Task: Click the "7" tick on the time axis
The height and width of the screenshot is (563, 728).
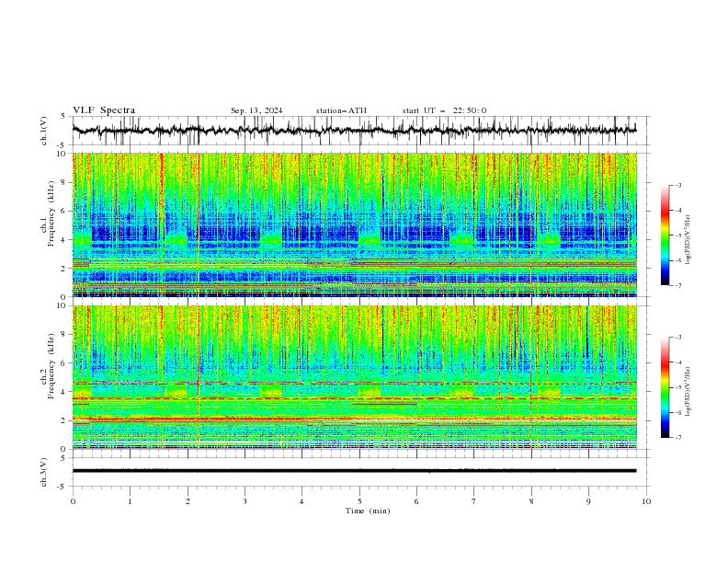Action: click(x=474, y=501)
